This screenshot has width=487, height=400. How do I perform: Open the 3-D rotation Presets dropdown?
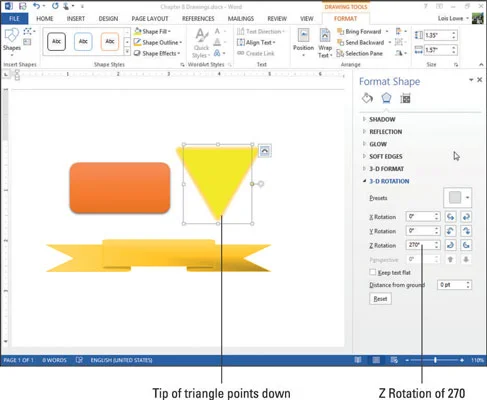tap(457, 198)
